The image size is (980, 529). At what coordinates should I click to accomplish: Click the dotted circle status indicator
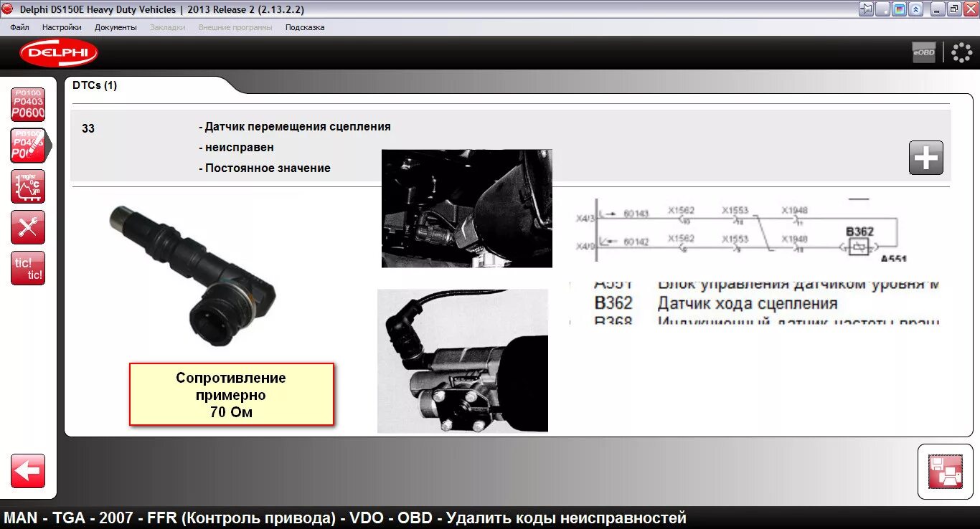961,52
